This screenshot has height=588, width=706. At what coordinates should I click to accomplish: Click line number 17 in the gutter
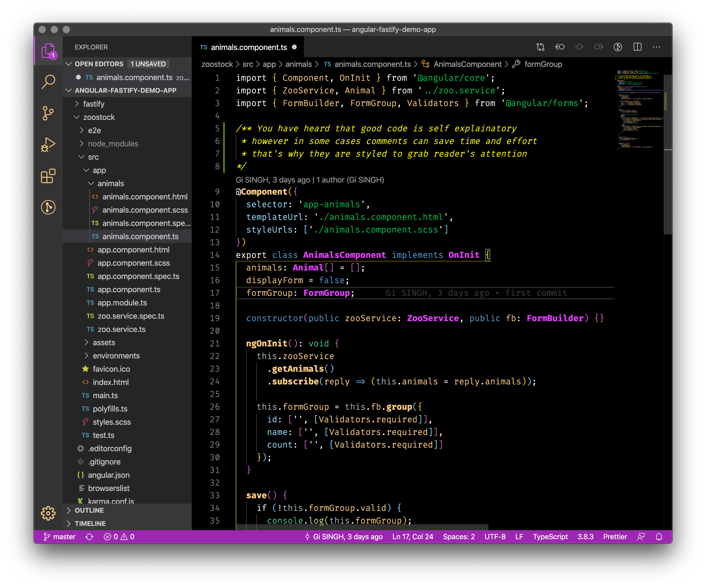coord(215,293)
